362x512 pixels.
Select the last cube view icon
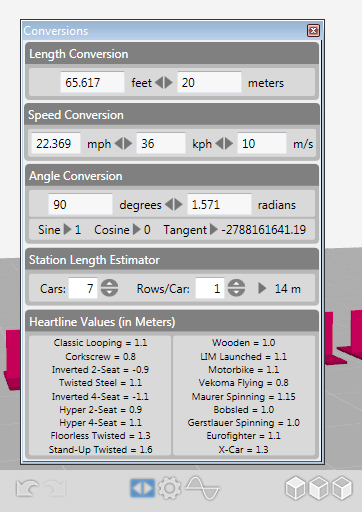coord(342,488)
